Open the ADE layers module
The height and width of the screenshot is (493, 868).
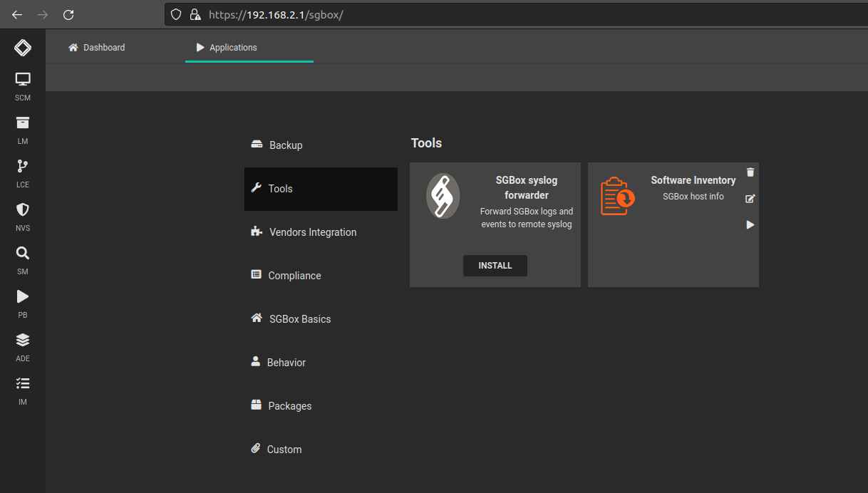point(23,346)
